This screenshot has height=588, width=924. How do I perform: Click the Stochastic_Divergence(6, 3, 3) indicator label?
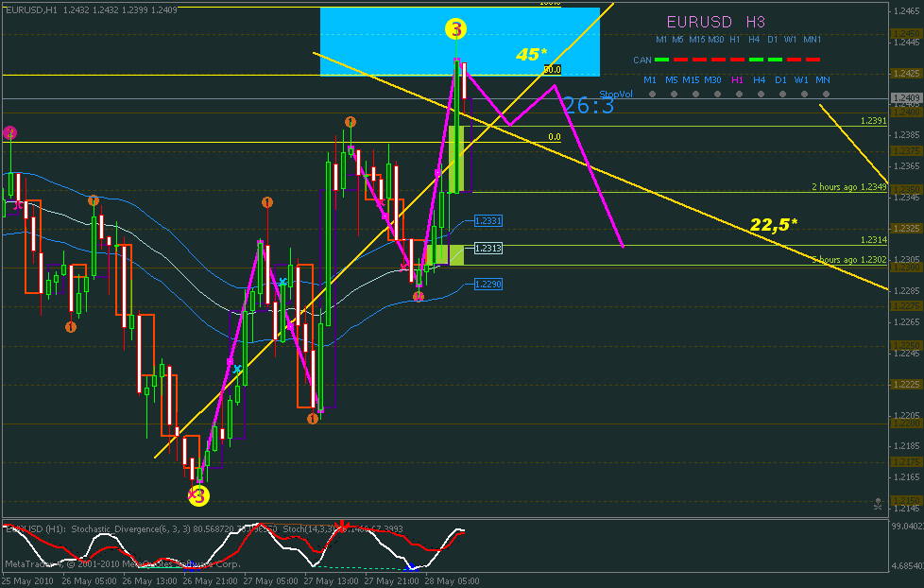click(130, 529)
